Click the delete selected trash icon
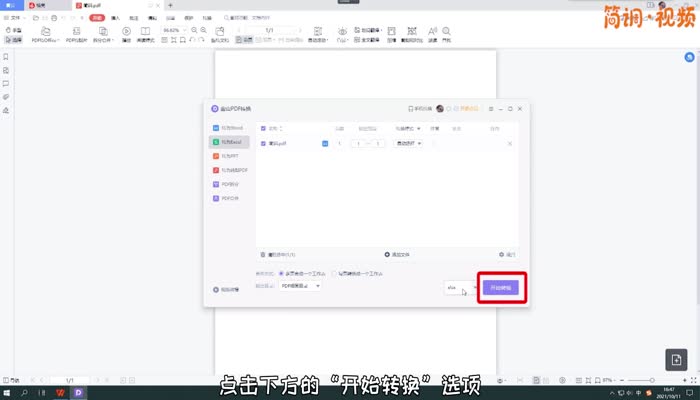Image resolution: width=700 pixels, height=400 pixels. [264, 254]
